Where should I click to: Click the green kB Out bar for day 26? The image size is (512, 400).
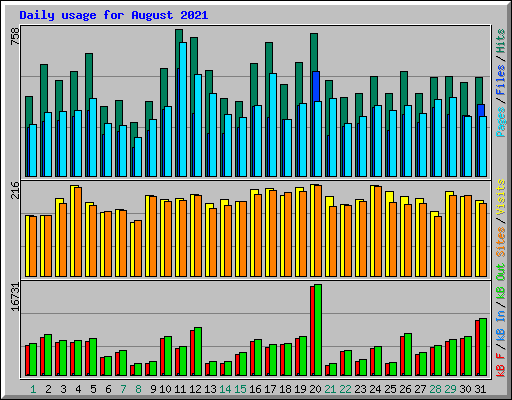click(x=408, y=355)
